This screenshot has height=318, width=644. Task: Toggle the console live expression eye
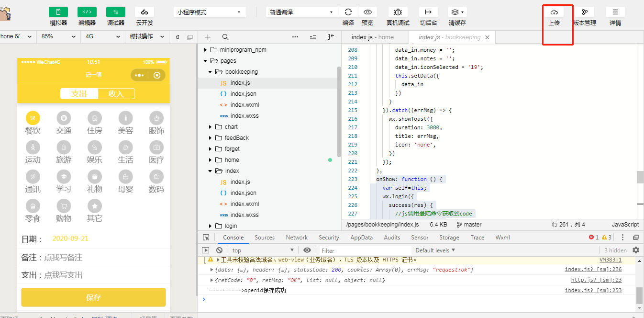307,250
